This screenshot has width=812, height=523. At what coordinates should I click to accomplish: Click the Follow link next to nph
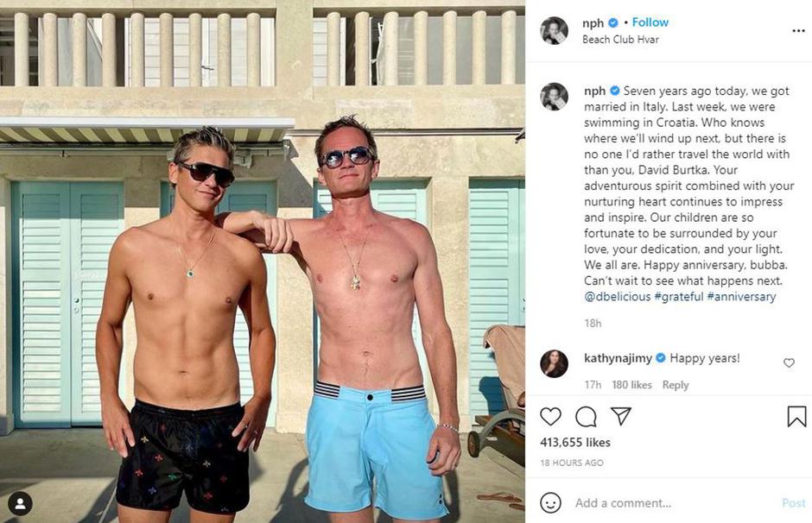tap(650, 22)
